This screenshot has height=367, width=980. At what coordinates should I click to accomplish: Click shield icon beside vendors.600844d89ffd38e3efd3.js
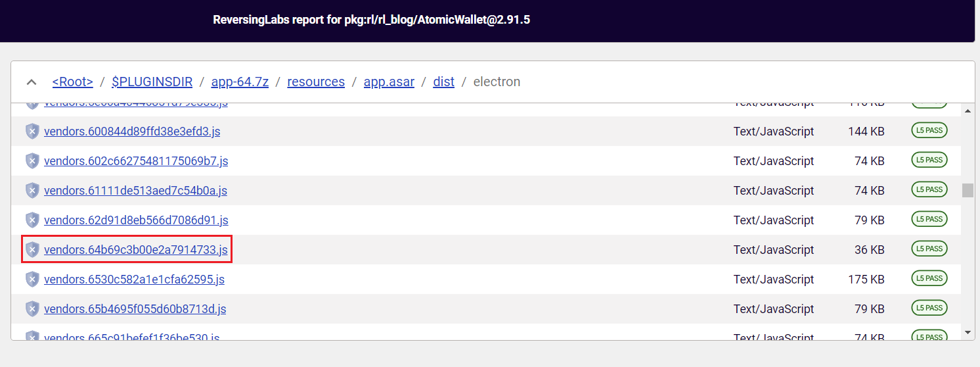pos(32,132)
